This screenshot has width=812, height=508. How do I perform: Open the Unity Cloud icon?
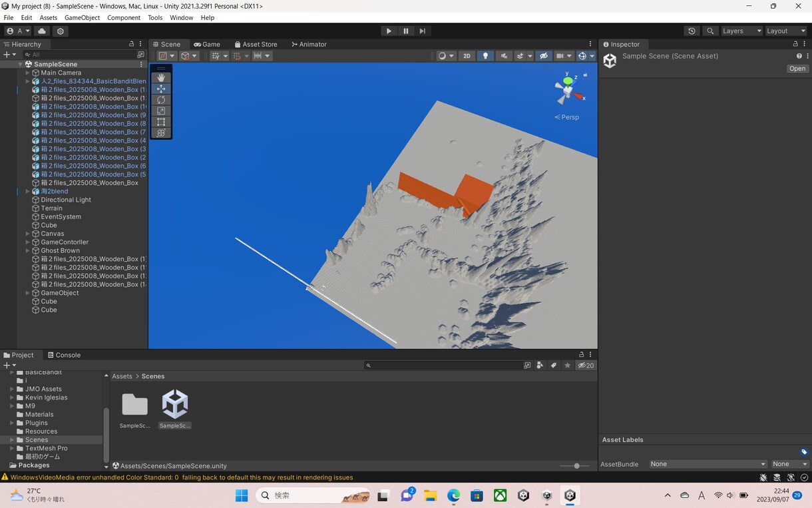[42, 31]
